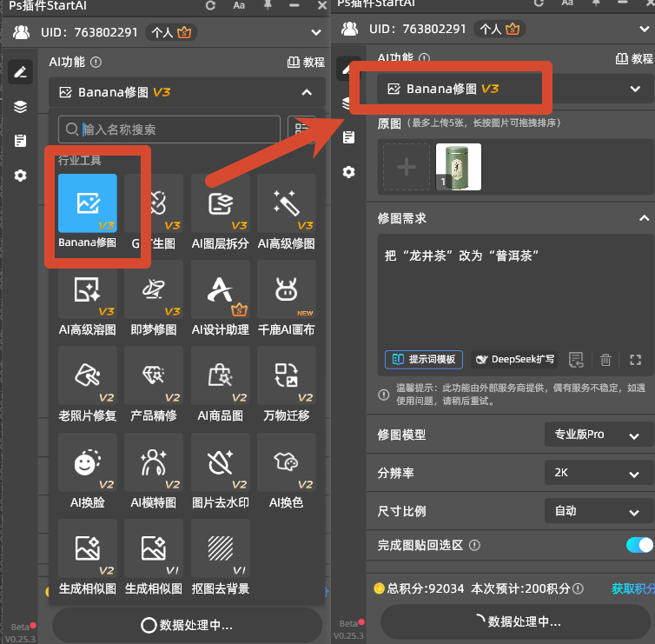Click the info icon beside 完成图贴回选区
Screen dimensions: 655x644
click(474, 545)
